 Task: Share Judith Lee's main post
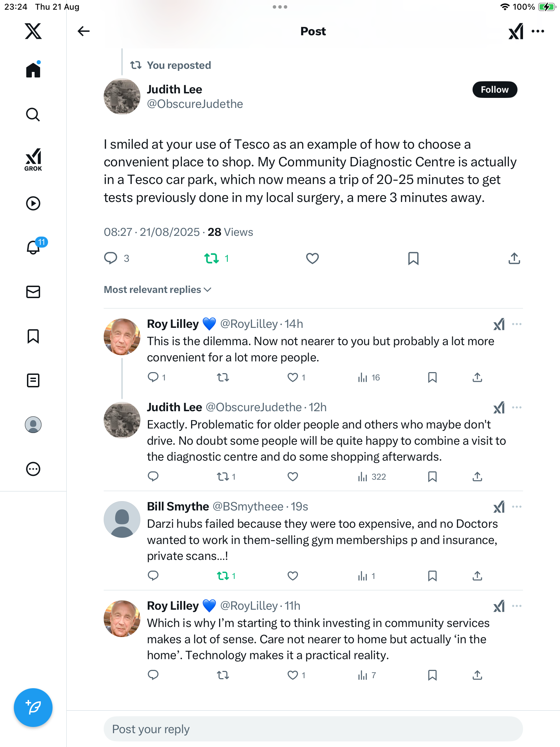point(514,258)
